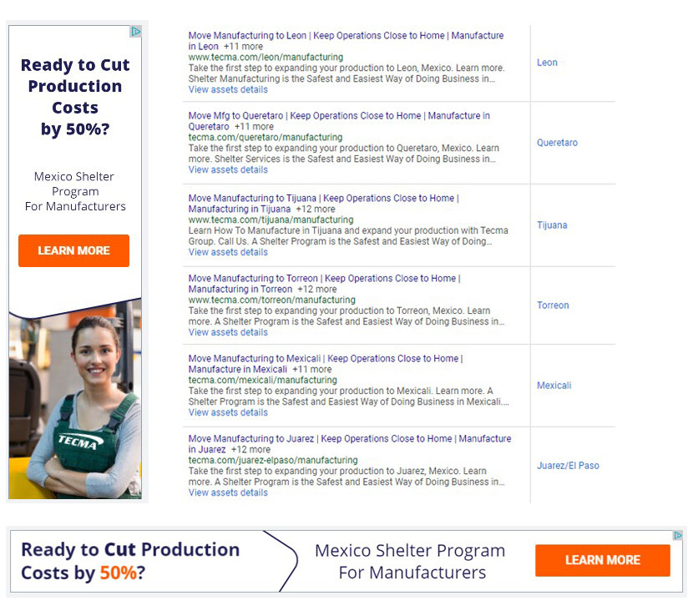Viewport: 693px width, 616px height.
Task: View assets details for the Leon ad
Action: pyautogui.click(x=228, y=89)
